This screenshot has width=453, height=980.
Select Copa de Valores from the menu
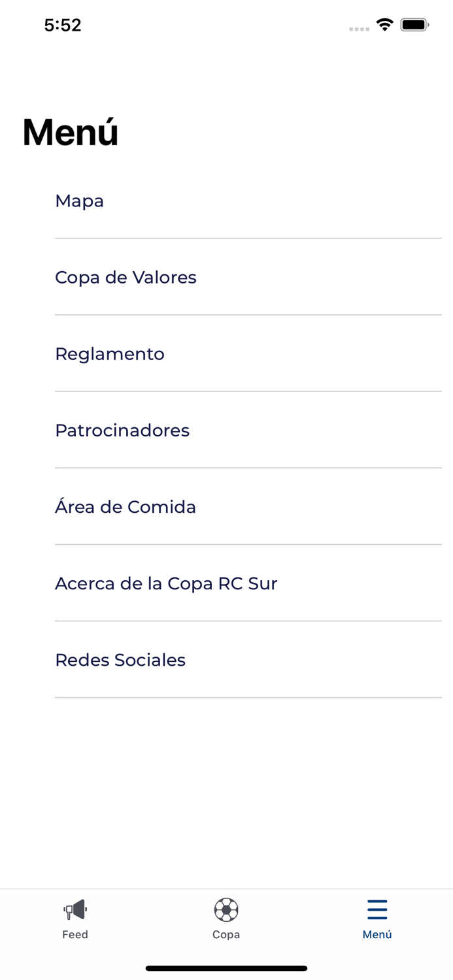pyautogui.click(x=126, y=278)
